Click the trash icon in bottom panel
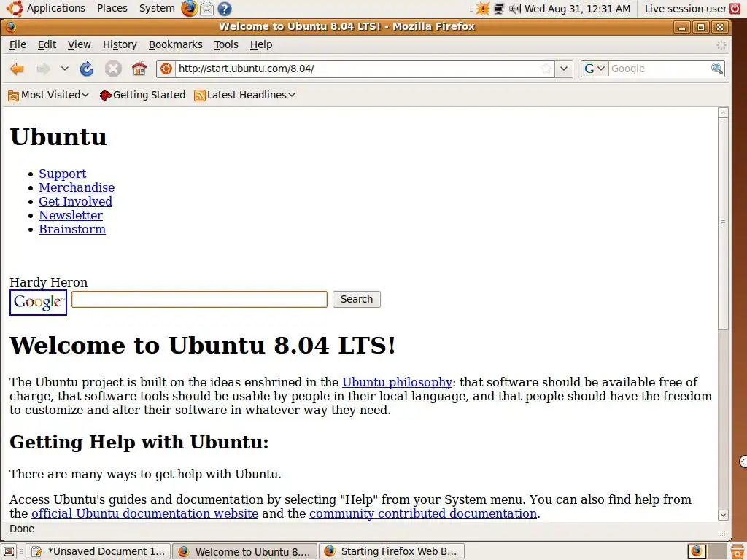Image resolution: width=747 pixels, height=560 pixels. pyautogui.click(x=738, y=551)
